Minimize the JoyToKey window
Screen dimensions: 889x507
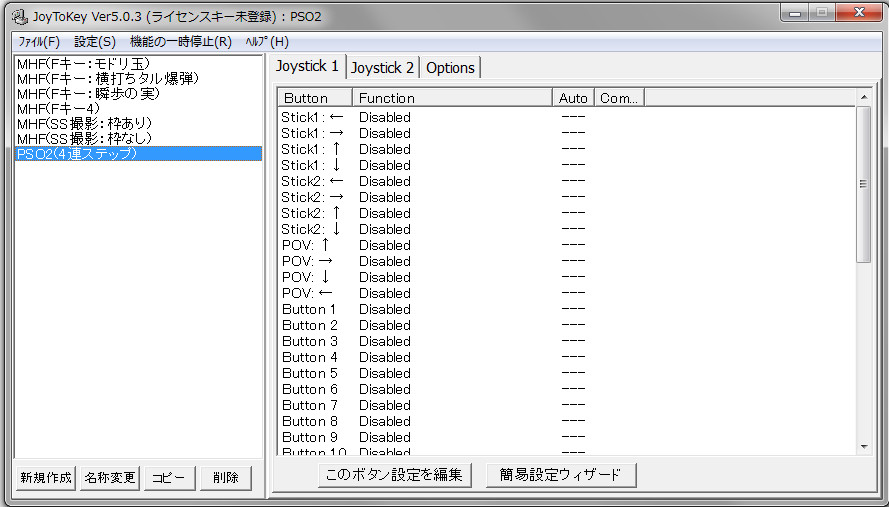tap(795, 13)
